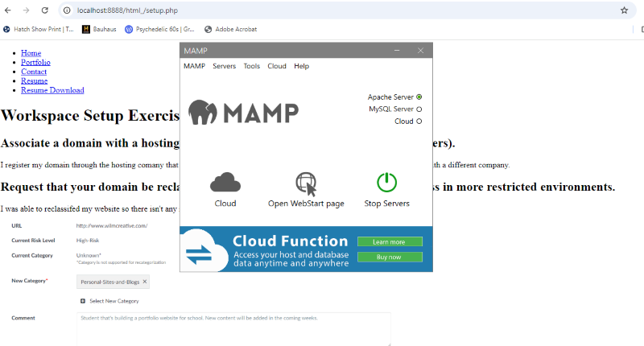The width and height of the screenshot is (644, 346).
Task: Click Learn more in Cloud Function banner
Action: coord(390,241)
